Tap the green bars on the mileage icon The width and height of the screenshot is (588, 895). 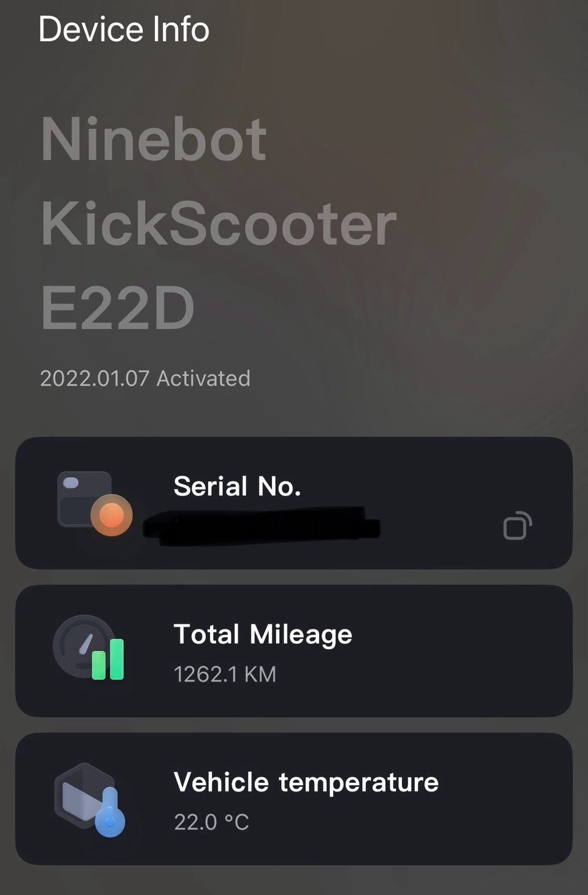click(108, 659)
